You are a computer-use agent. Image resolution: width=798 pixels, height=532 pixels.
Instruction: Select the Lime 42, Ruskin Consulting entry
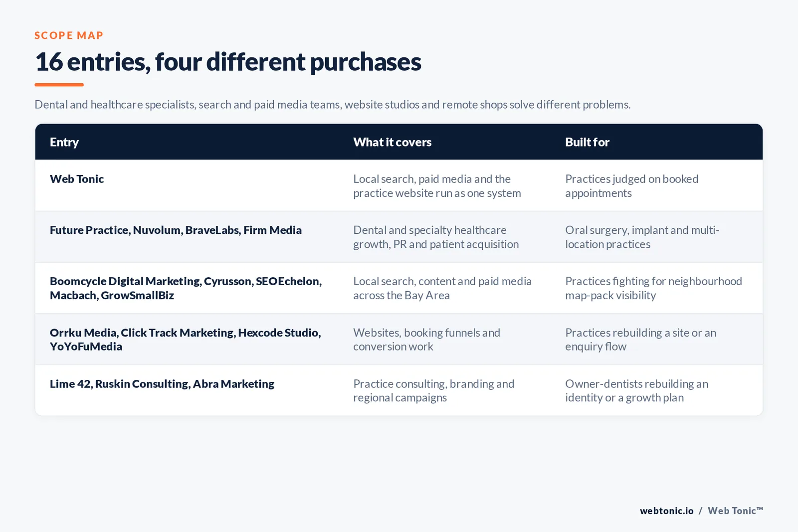point(162,384)
